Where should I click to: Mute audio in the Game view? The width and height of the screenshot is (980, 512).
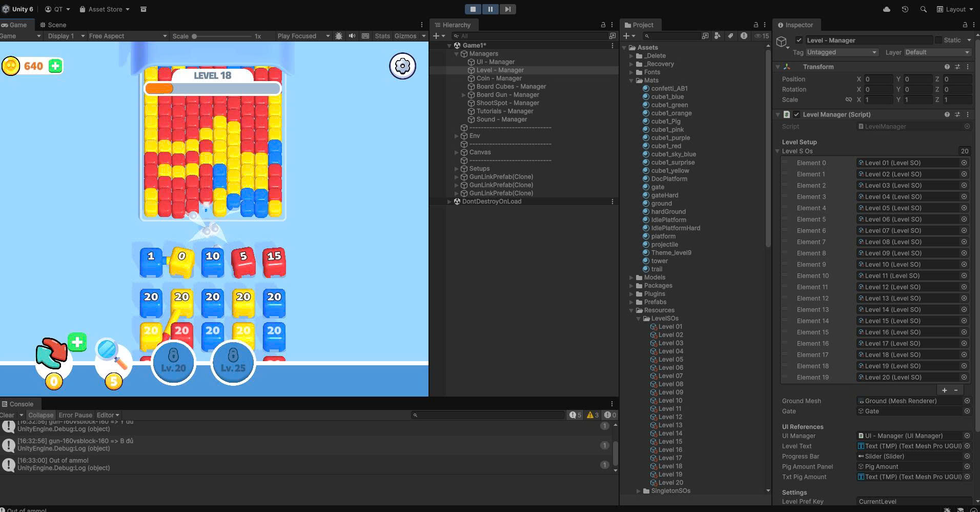[x=352, y=36]
